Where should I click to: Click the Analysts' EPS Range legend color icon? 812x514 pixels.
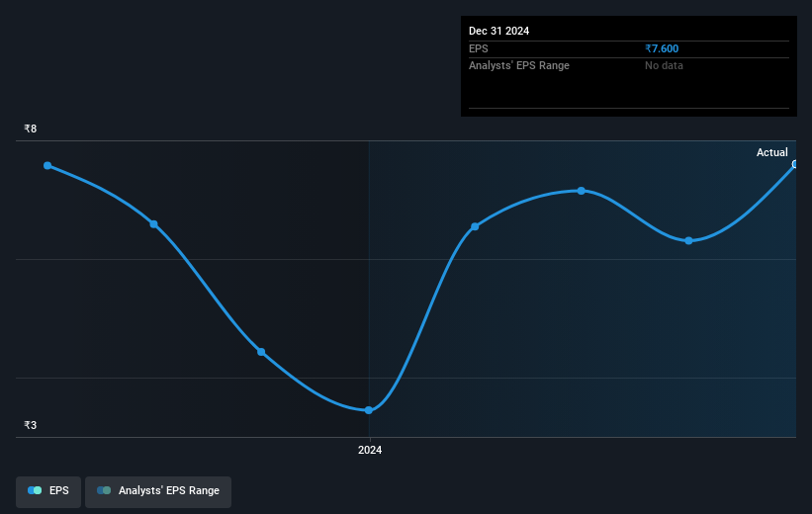click(x=104, y=490)
